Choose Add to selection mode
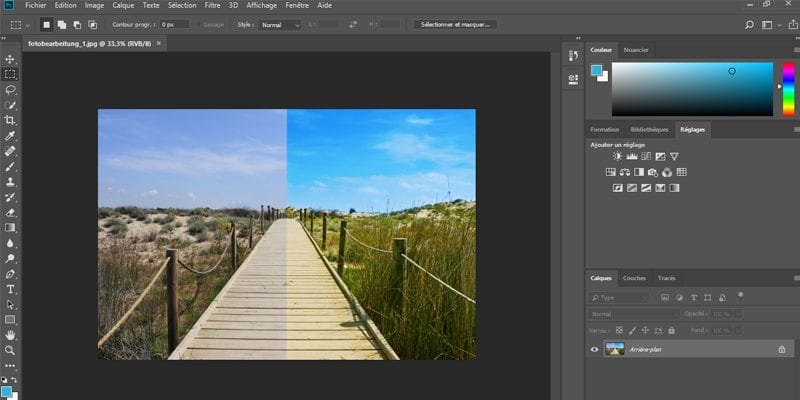This screenshot has width=800, height=400. click(62, 24)
